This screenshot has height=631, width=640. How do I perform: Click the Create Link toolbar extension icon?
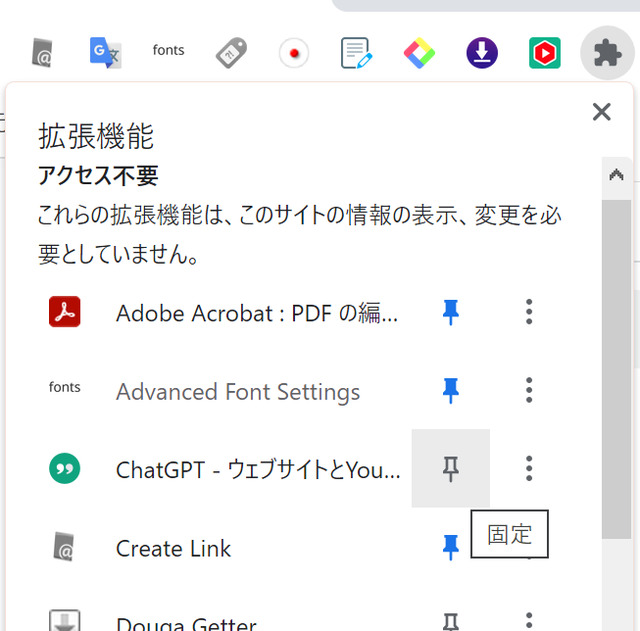point(42,53)
